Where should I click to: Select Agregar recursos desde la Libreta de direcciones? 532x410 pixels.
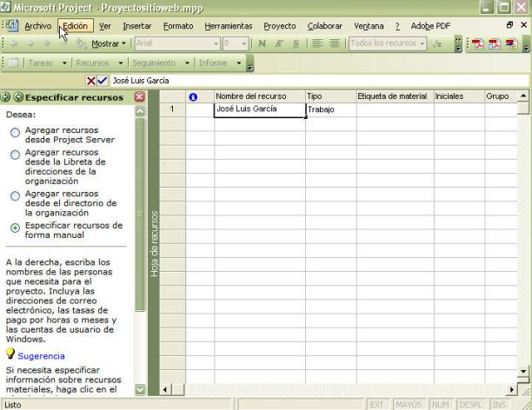(15, 155)
